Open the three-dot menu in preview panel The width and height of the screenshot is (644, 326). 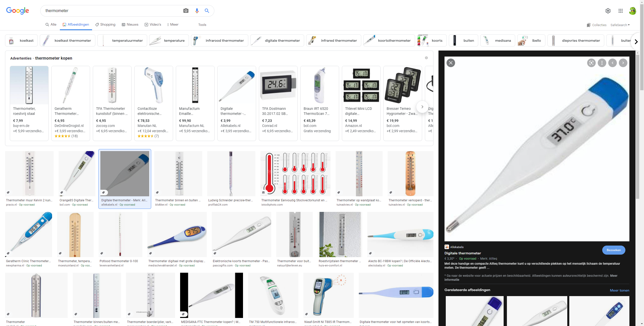pyautogui.click(x=602, y=63)
